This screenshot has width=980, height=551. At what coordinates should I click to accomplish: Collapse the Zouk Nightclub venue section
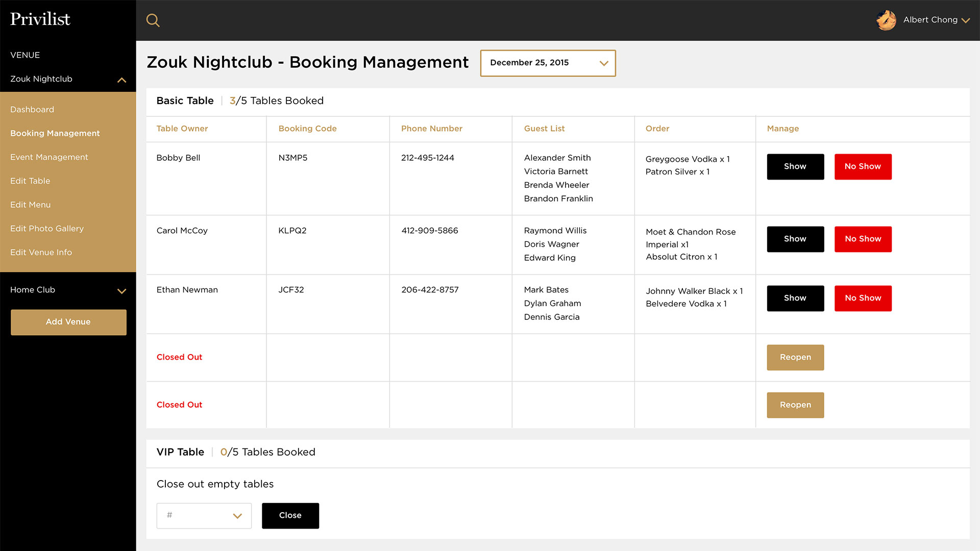coord(121,80)
